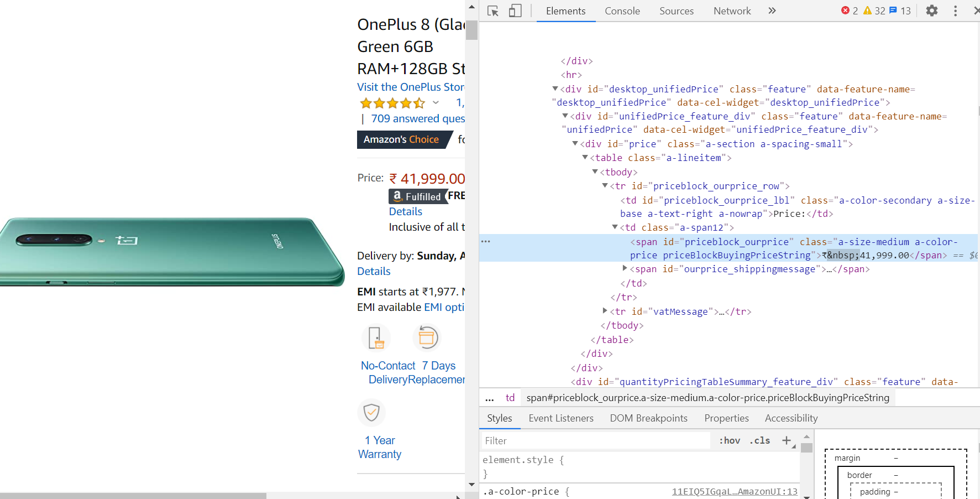Toggle the device toolbar icon

coord(515,11)
